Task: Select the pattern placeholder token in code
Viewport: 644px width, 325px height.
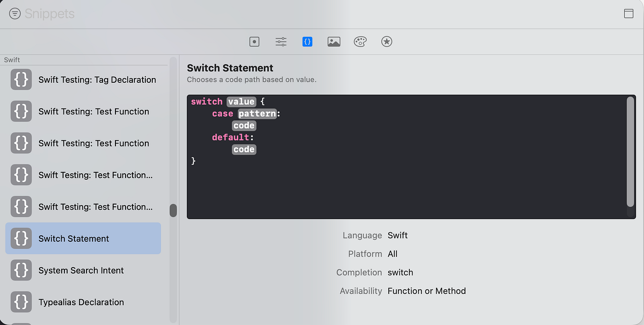Action: click(257, 114)
